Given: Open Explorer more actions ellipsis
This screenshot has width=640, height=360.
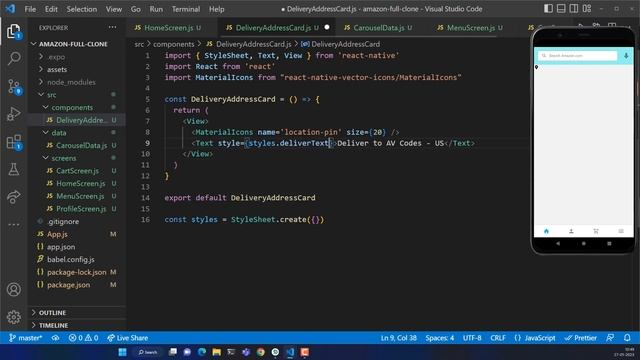Looking at the screenshot, I should (112, 28).
